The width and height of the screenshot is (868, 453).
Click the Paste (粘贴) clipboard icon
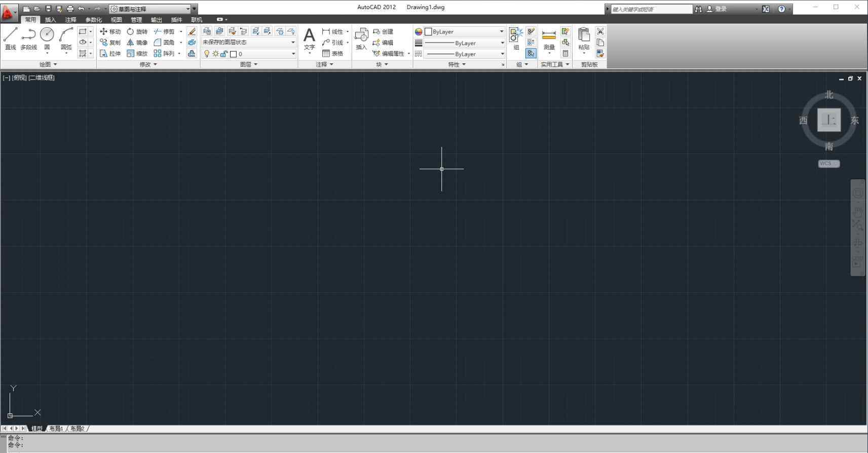click(584, 35)
